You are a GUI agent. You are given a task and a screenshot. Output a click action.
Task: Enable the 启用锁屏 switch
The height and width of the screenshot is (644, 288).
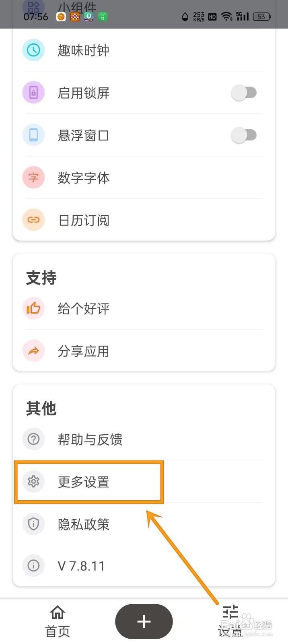[x=245, y=93]
